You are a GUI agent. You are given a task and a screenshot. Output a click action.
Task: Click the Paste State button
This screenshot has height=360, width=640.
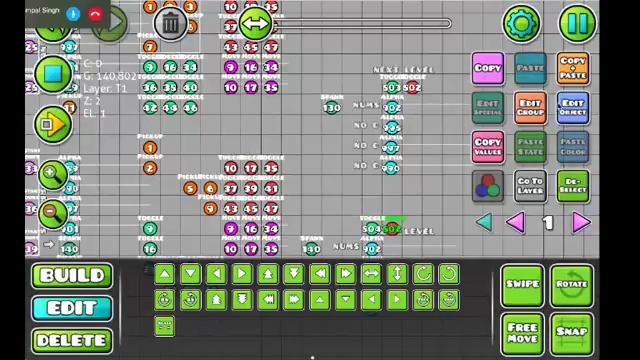point(530,147)
